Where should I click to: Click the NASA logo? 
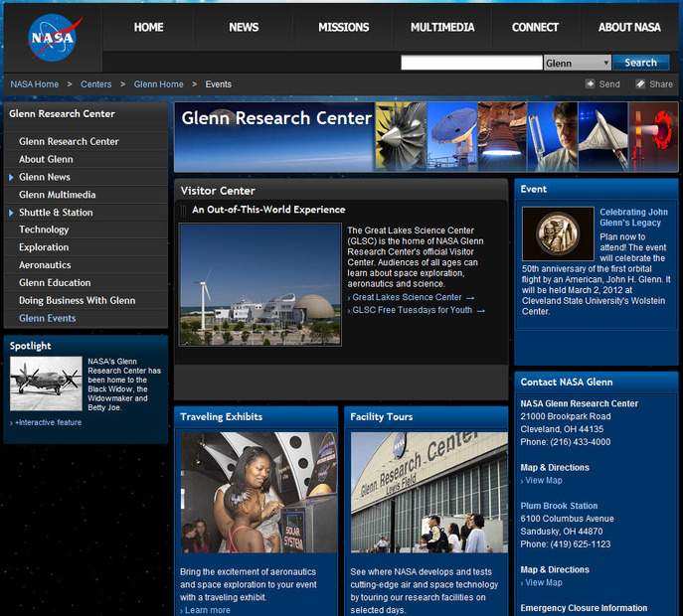pos(53,38)
